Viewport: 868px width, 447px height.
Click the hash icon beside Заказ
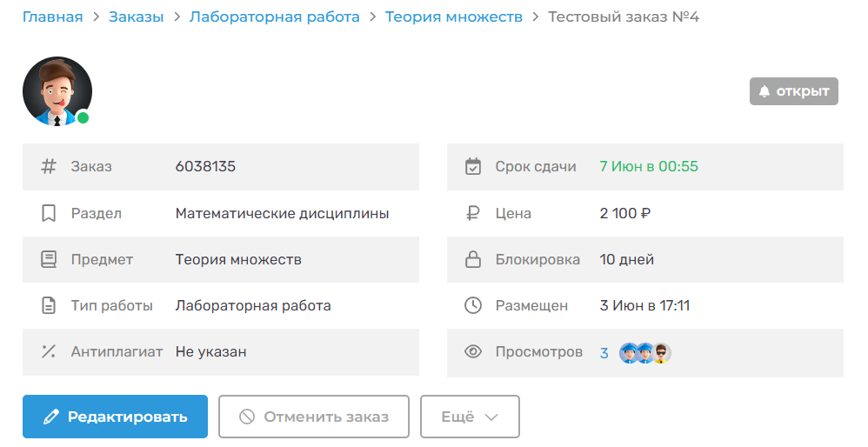[49, 166]
